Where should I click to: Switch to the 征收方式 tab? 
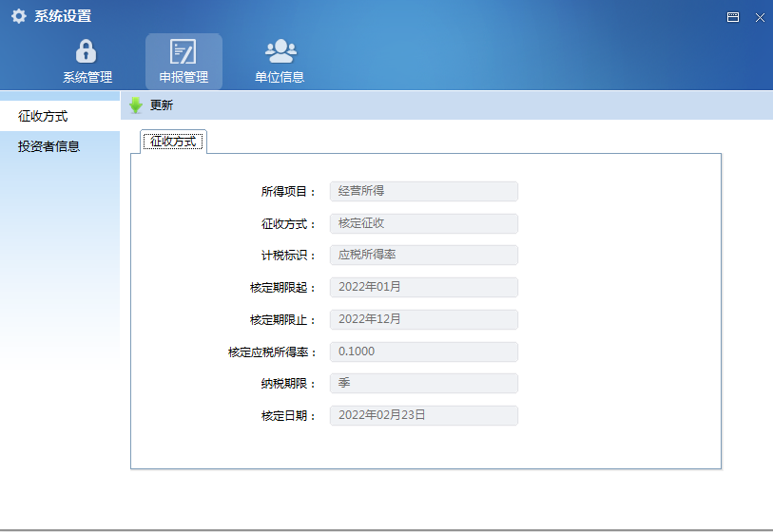pos(173,142)
